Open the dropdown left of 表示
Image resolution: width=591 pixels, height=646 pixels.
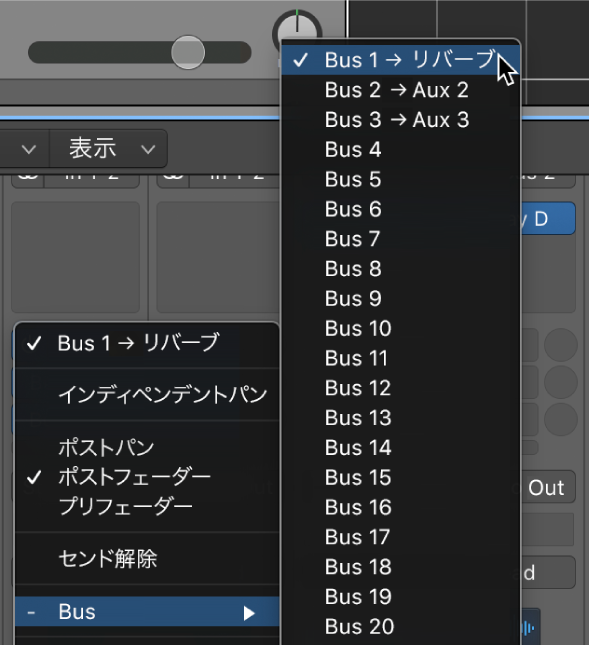(25, 149)
